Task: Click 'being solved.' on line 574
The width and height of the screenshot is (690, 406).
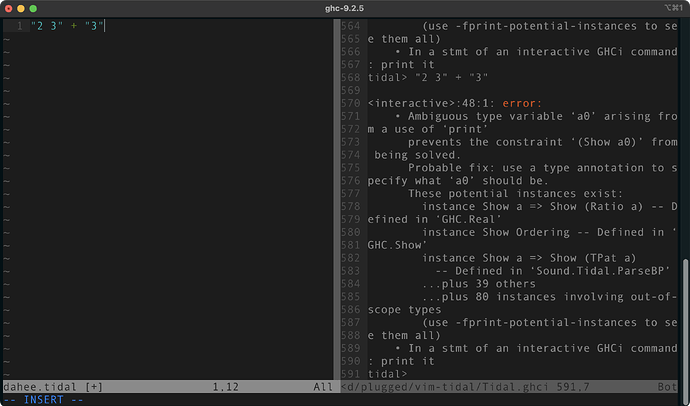Action: 418,155
